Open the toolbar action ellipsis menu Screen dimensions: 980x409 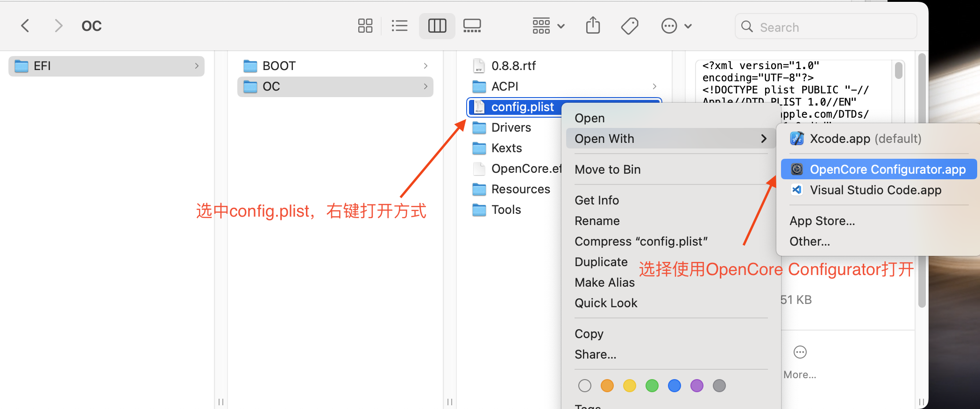pos(676,26)
